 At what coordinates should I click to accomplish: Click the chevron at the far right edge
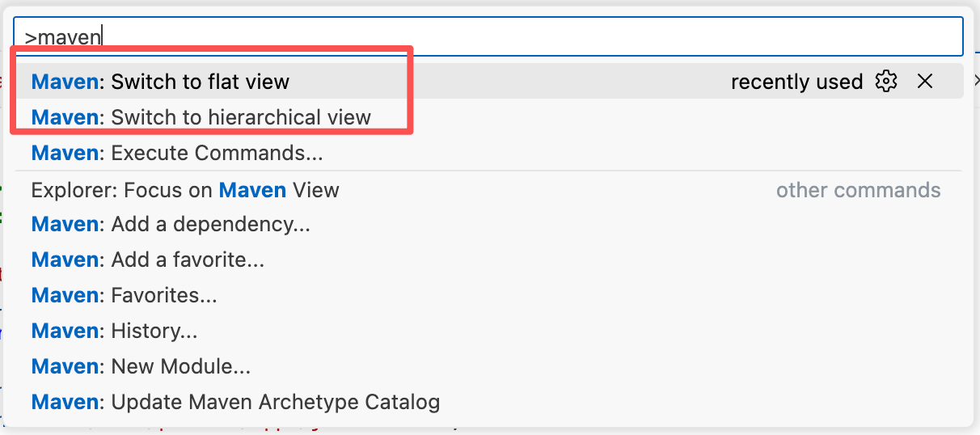click(975, 81)
